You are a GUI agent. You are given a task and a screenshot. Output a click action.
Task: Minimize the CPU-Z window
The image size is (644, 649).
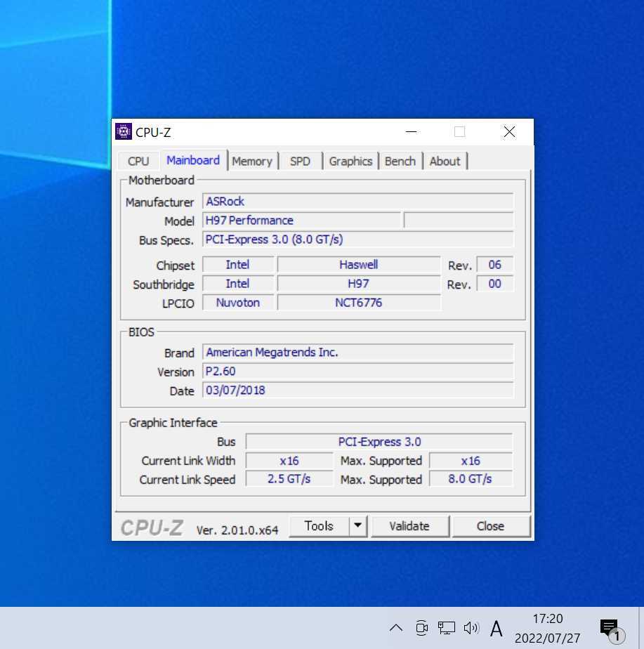tap(411, 132)
